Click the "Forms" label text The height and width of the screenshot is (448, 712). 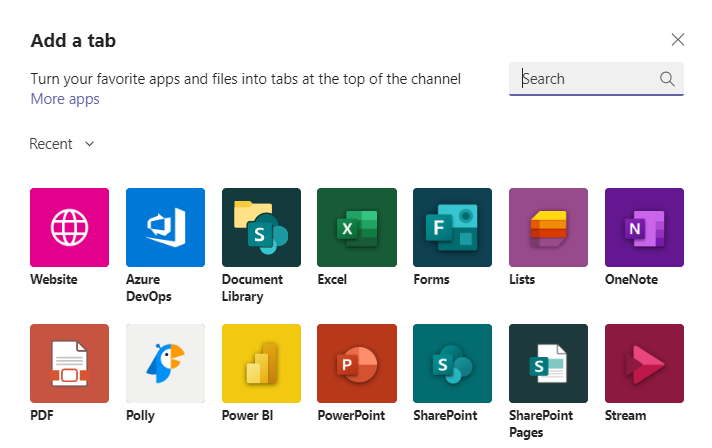431,279
